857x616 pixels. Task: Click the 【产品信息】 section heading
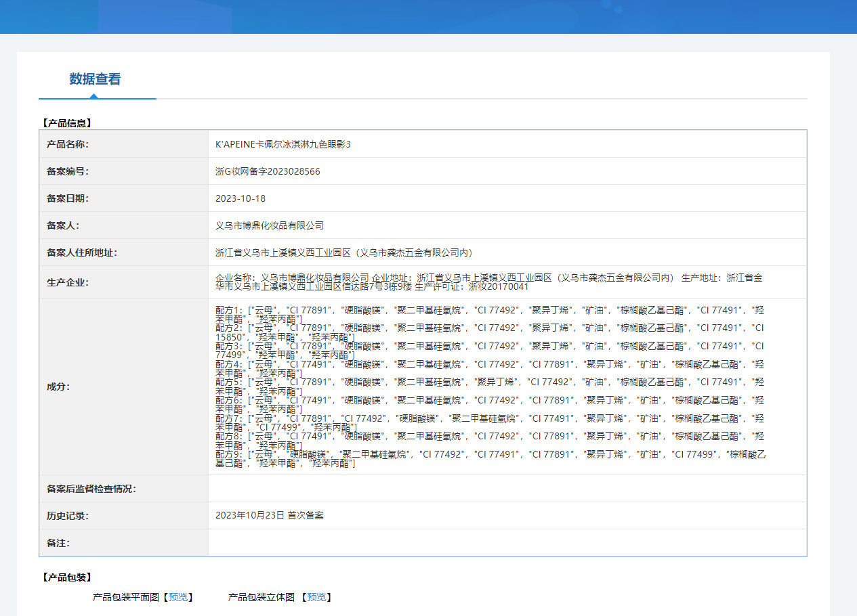point(66,123)
